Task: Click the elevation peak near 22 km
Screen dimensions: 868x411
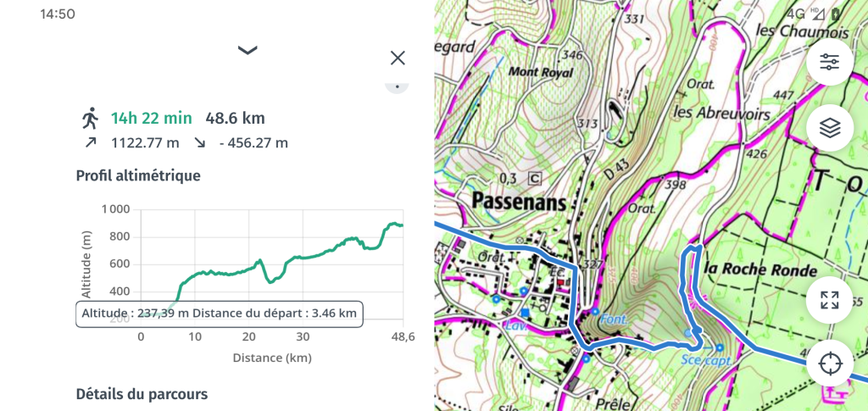Action: 259,260
